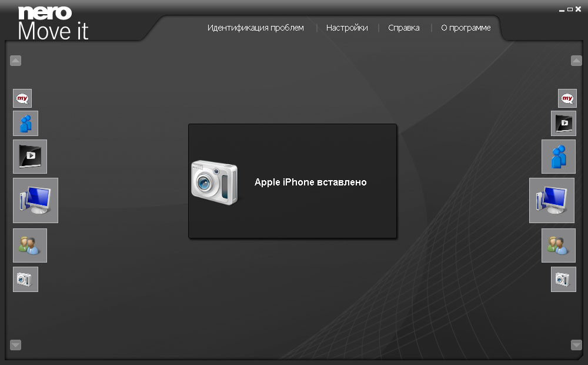Choose the blue contacts figure in left column

pos(25,123)
